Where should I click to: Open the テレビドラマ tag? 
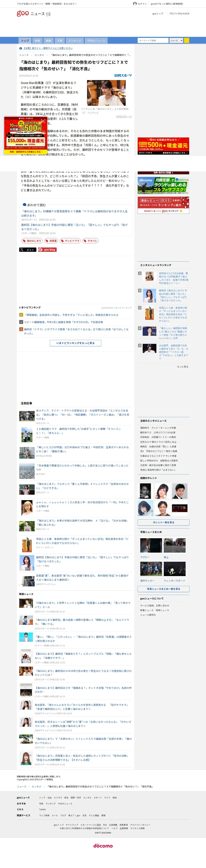(70, 241)
